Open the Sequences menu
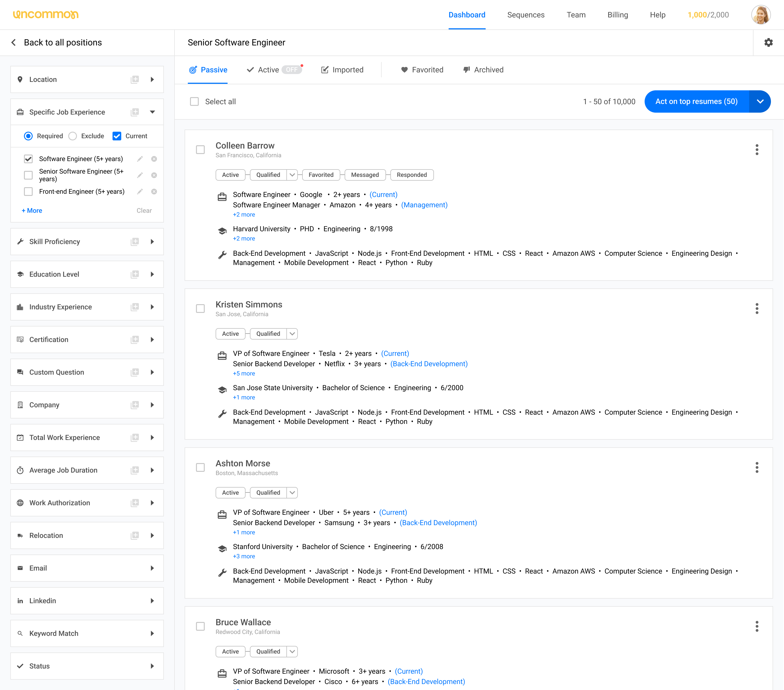 pos(526,15)
